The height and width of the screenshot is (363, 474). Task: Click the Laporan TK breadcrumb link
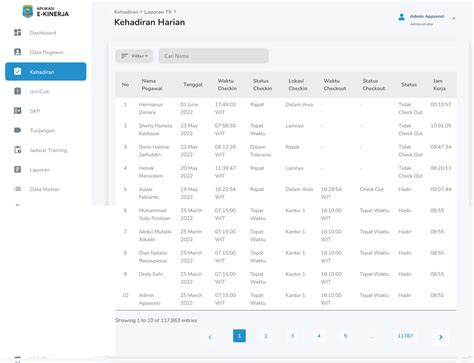click(x=158, y=12)
